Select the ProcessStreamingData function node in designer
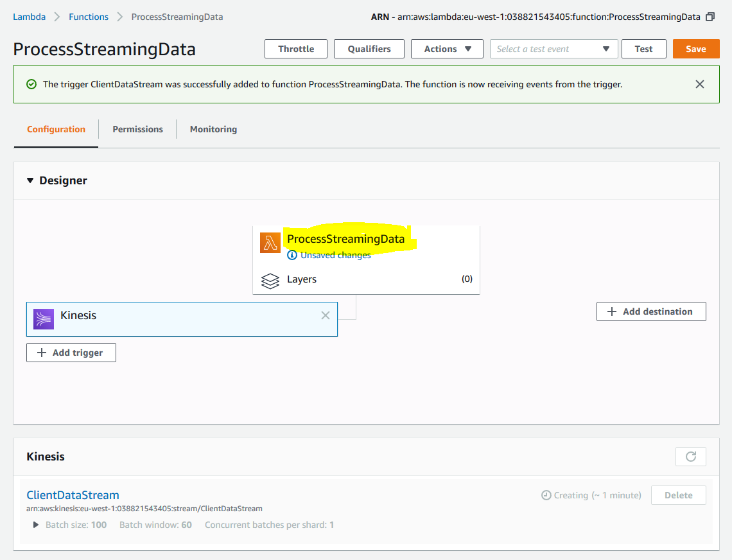Image resolution: width=732 pixels, height=560 pixels. (346, 239)
